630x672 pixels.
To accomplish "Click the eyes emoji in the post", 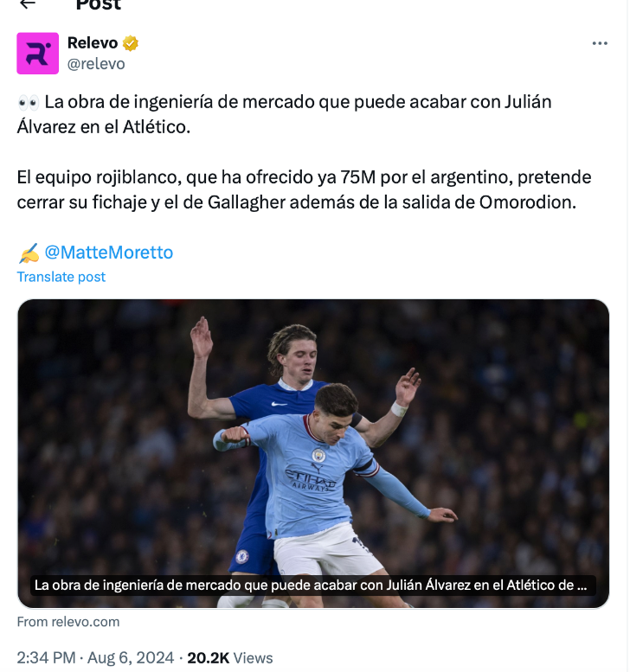I will tap(29, 103).
